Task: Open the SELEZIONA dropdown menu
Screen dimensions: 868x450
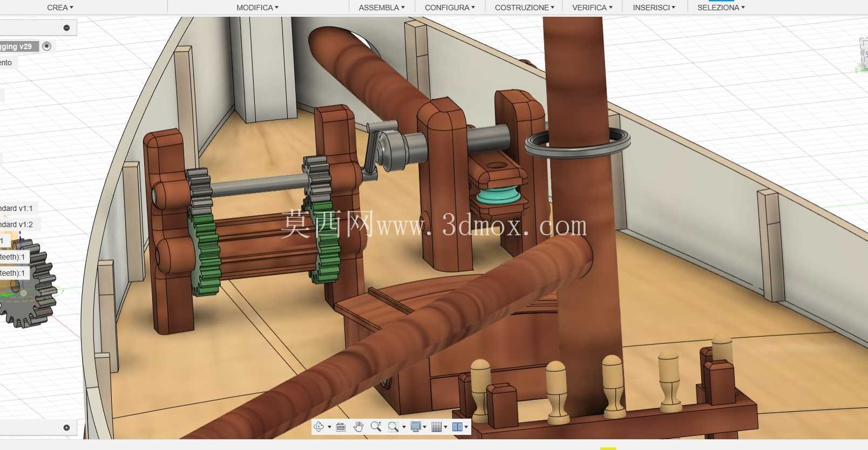Action: click(x=721, y=8)
